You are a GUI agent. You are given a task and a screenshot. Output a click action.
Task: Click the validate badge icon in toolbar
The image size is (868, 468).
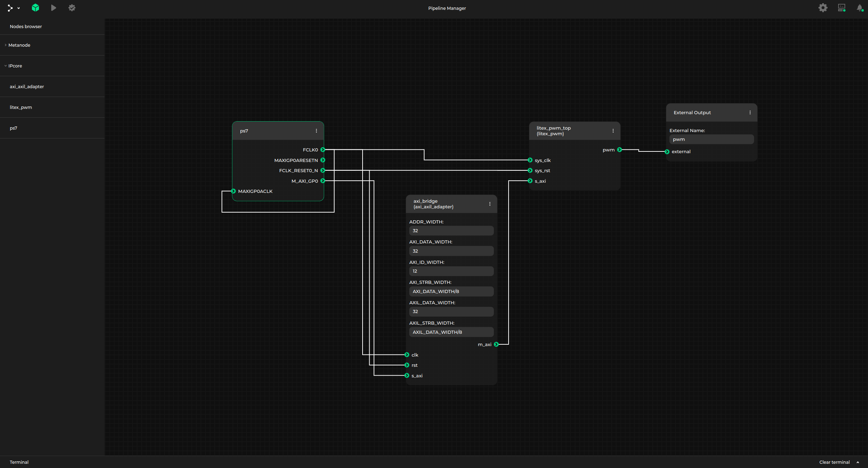click(x=72, y=8)
